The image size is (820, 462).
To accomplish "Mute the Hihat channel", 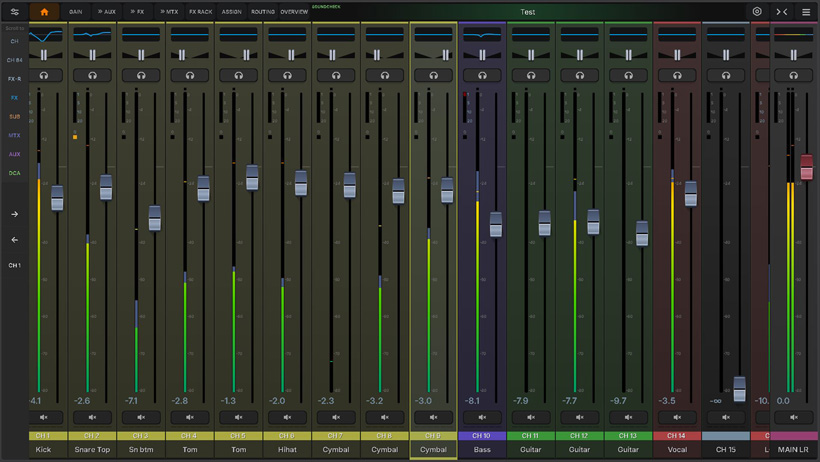I will (x=287, y=417).
